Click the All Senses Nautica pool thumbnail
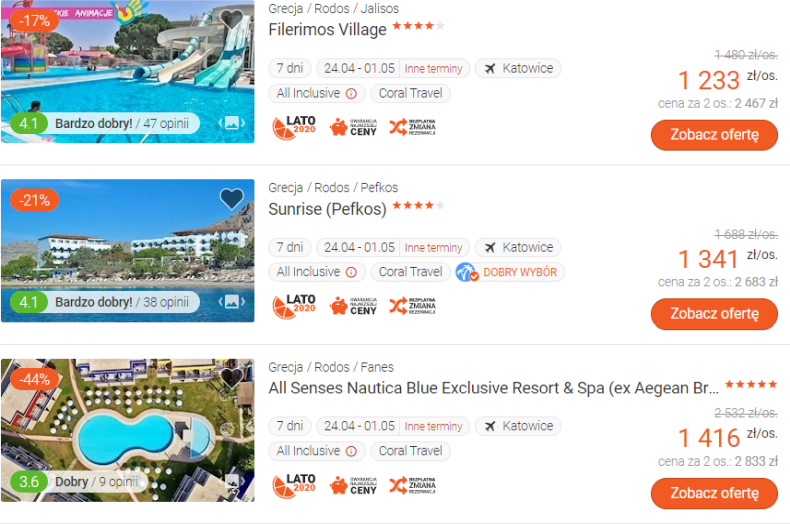 [x=127, y=430]
